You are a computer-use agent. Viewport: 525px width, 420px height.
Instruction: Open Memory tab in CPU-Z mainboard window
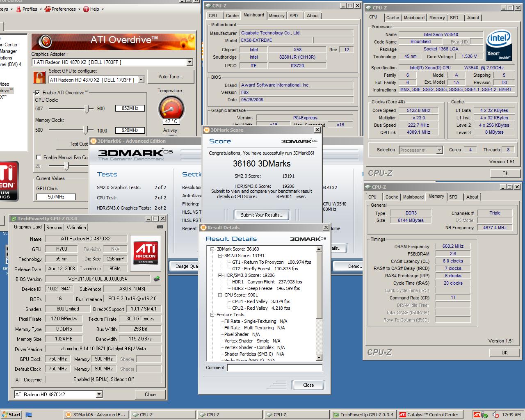pyautogui.click(x=277, y=16)
